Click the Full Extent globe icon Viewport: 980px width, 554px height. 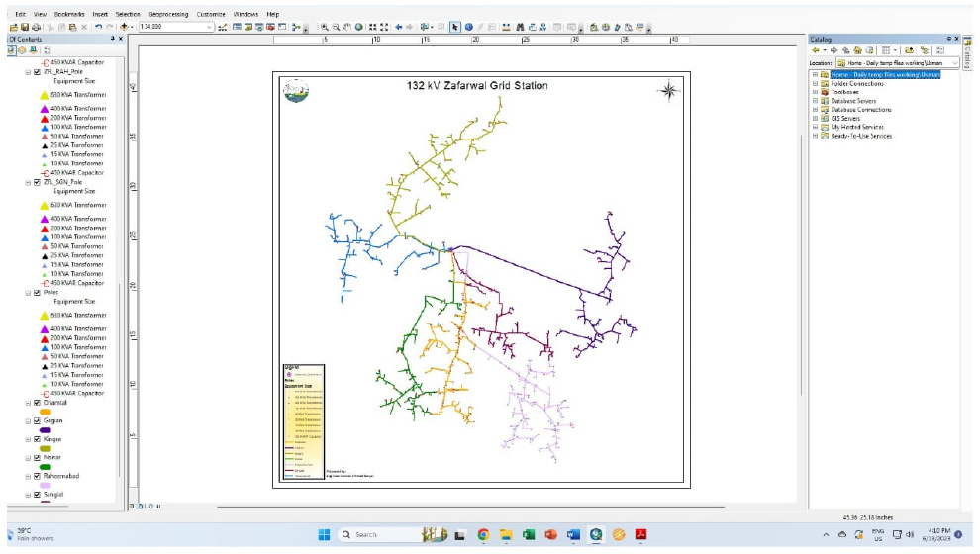[358, 27]
